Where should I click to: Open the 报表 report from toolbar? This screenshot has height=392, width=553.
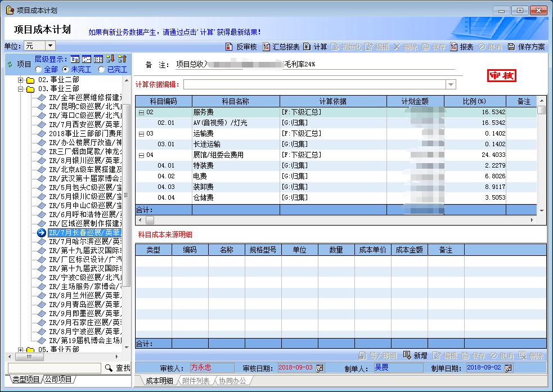tap(461, 47)
